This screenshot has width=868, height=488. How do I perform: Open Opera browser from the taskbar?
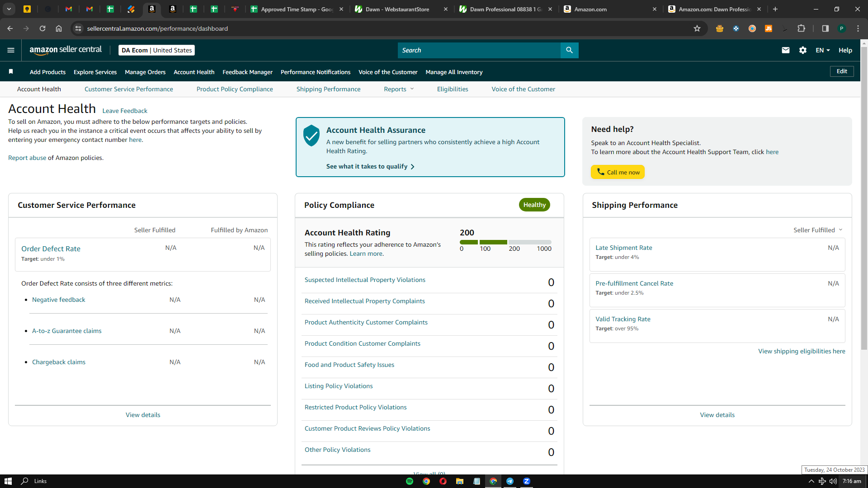click(443, 481)
